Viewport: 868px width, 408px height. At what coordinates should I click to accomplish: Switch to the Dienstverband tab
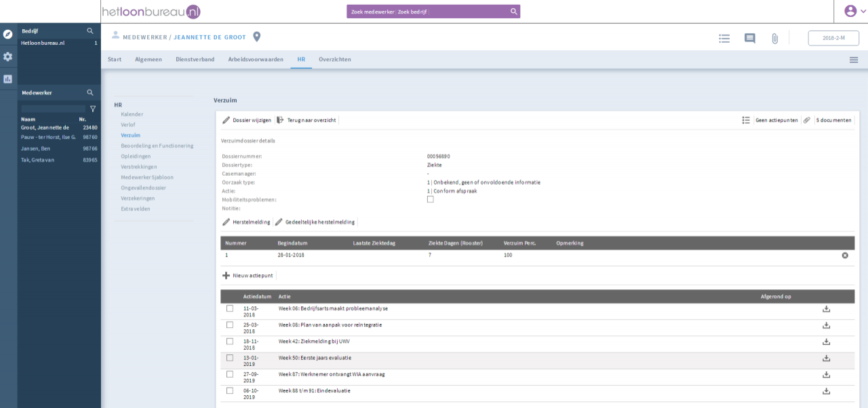pyautogui.click(x=195, y=60)
